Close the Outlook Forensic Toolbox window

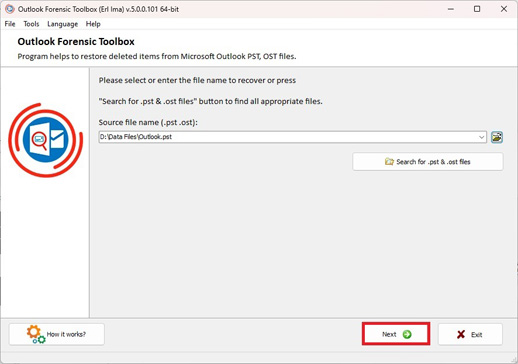point(504,9)
